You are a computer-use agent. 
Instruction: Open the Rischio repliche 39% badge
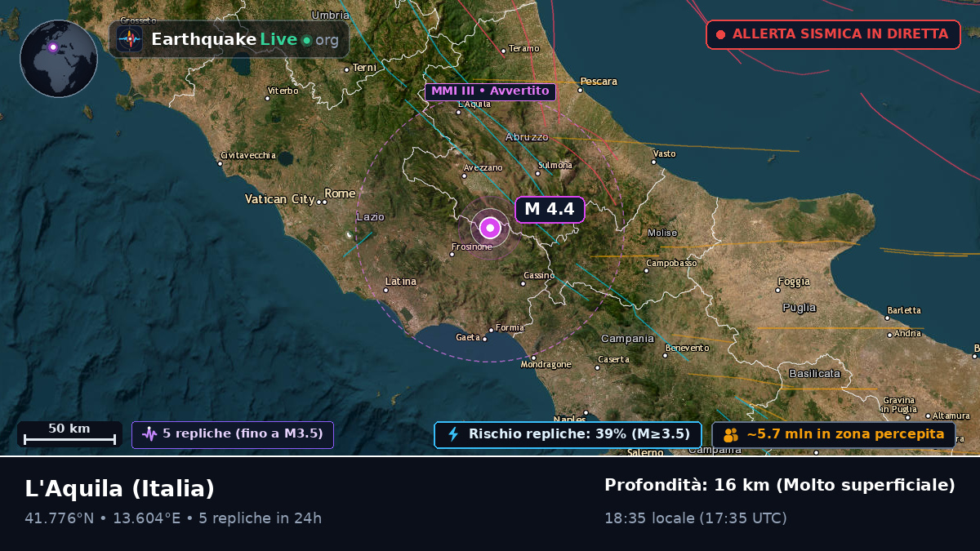(x=568, y=434)
